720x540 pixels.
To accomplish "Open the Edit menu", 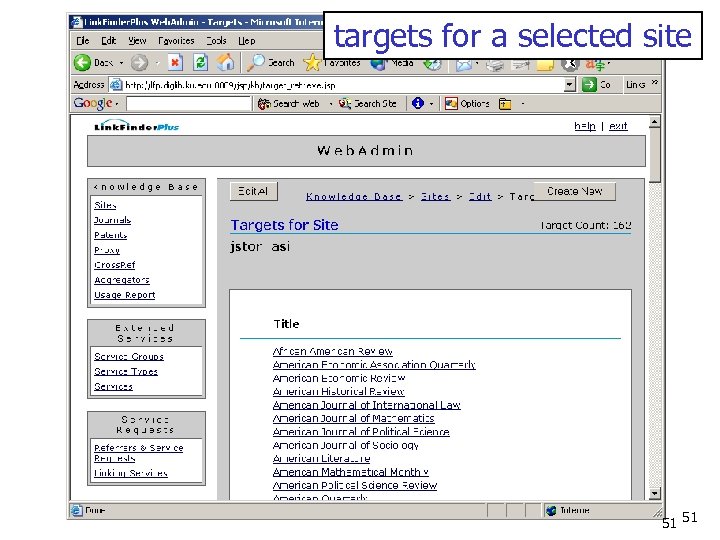I will (x=108, y=41).
